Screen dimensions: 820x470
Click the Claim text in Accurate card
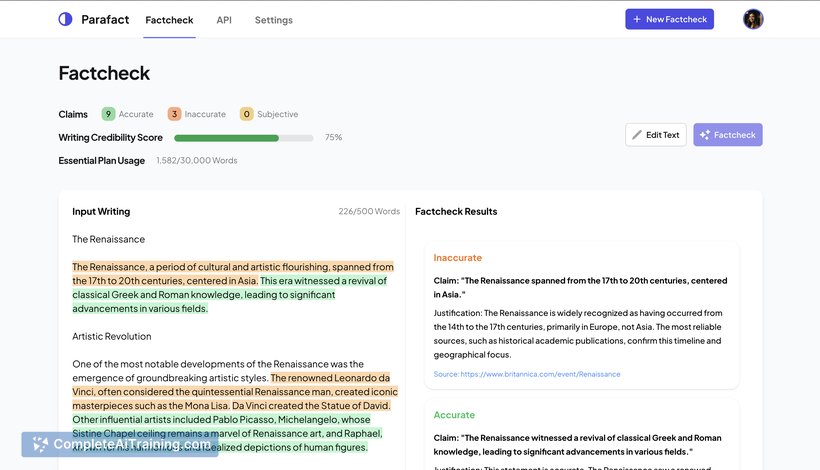[x=577, y=445]
